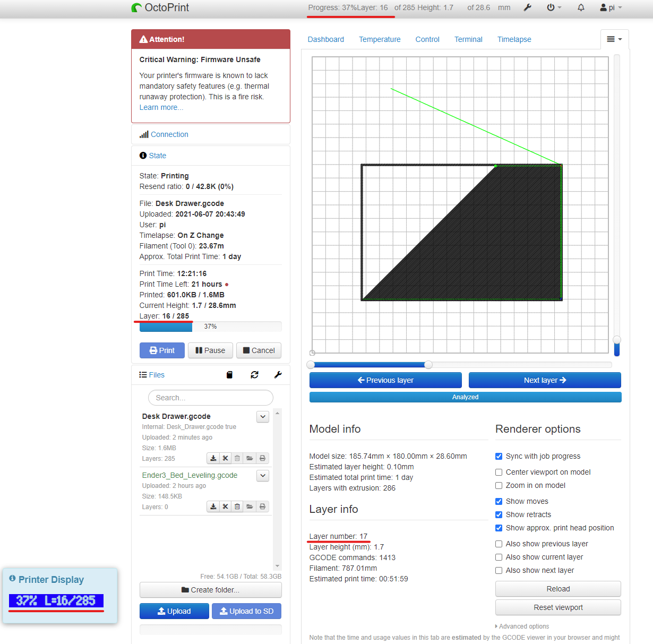Open OctoPrint settings with the wrench icon
The height and width of the screenshot is (644, 653).
coord(527,7)
